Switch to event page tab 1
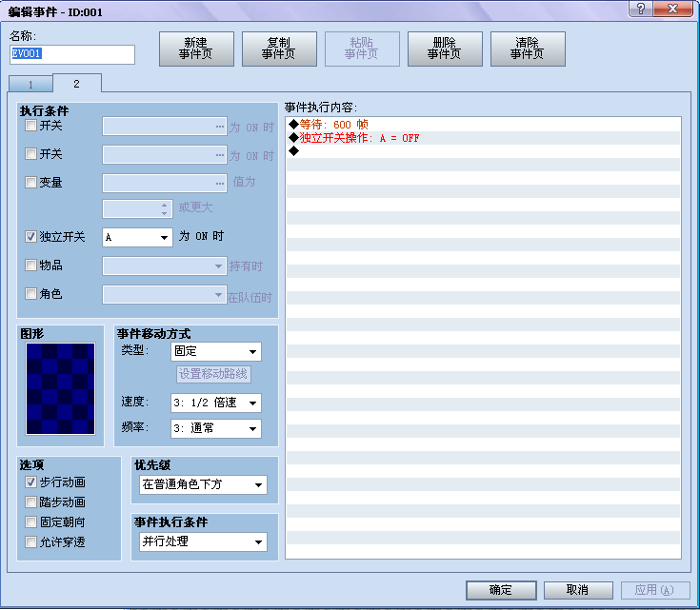The height and width of the screenshot is (610, 700). click(30, 85)
